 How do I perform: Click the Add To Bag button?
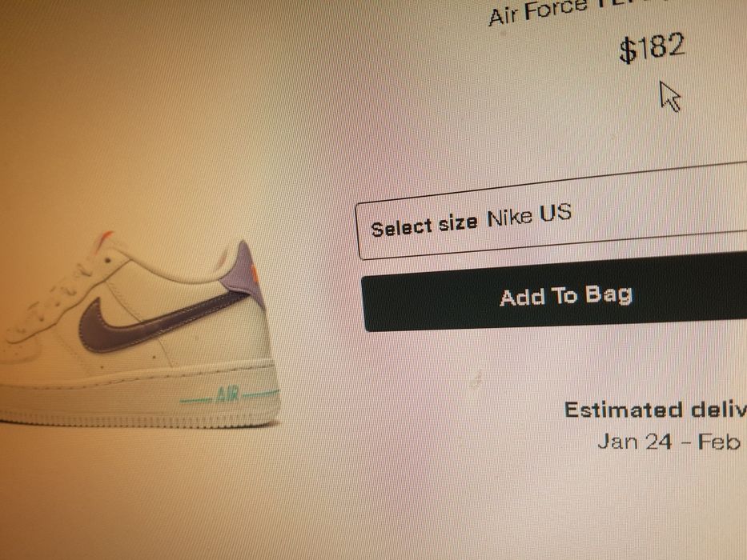click(554, 293)
